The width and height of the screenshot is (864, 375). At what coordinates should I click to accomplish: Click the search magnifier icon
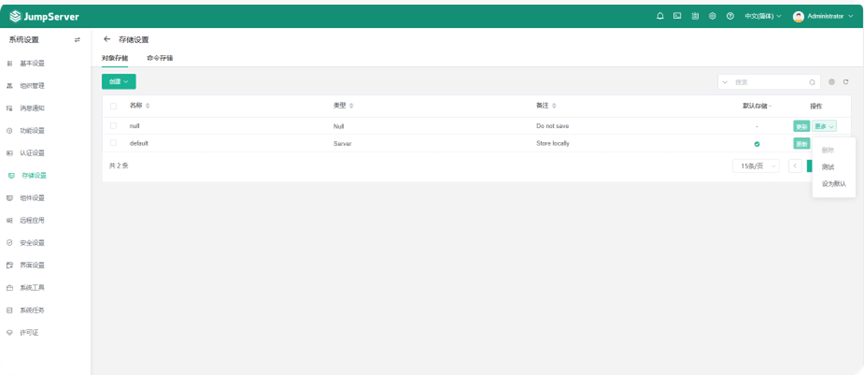coord(812,82)
